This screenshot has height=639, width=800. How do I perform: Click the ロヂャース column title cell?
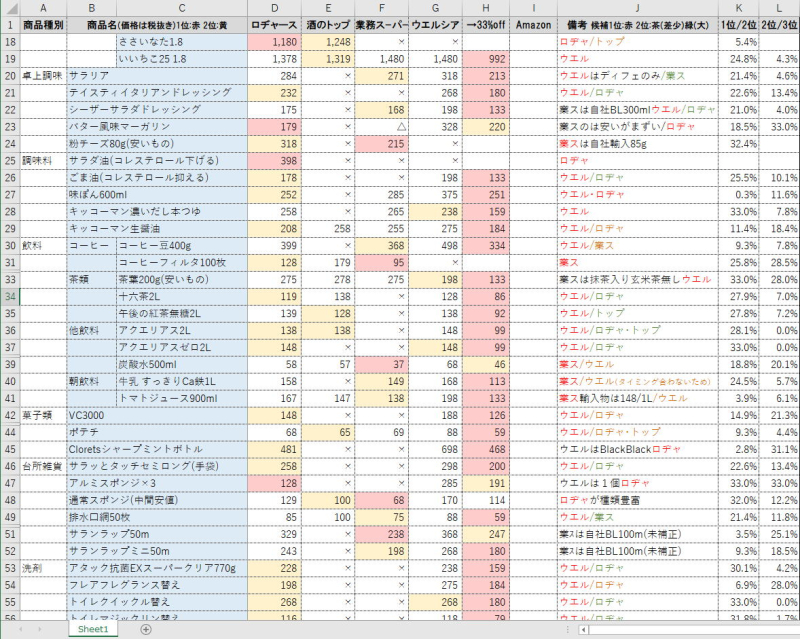click(274, 25)
